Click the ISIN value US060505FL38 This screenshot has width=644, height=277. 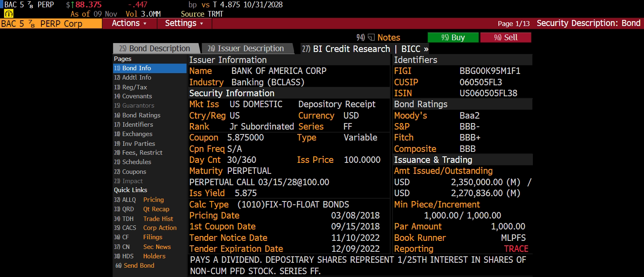[x=488, y=93]
